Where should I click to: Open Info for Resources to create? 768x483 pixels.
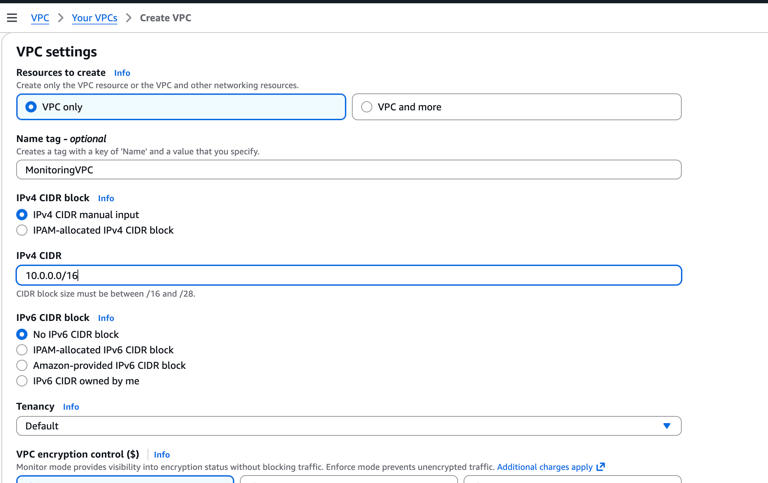pos(122,73)
